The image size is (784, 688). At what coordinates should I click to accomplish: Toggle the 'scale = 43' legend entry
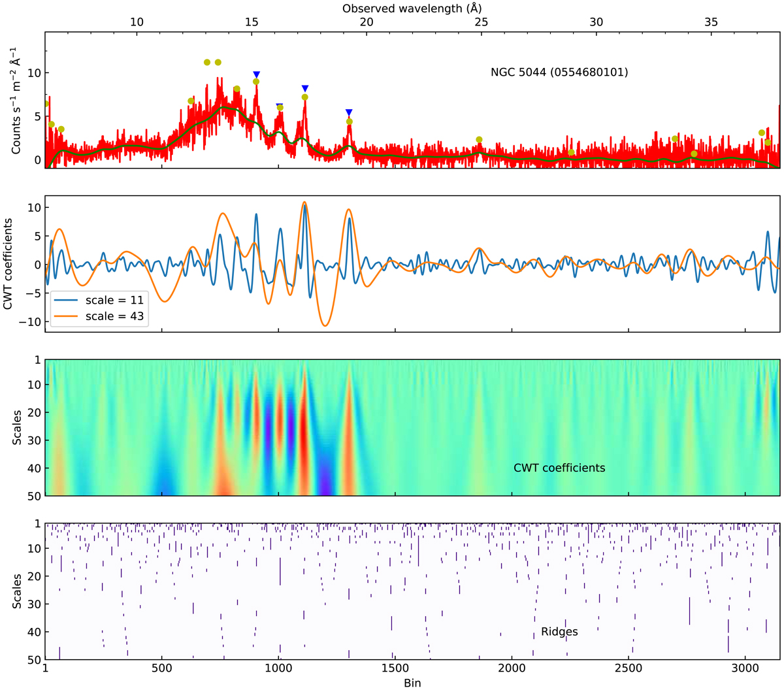tap(114, 317)
